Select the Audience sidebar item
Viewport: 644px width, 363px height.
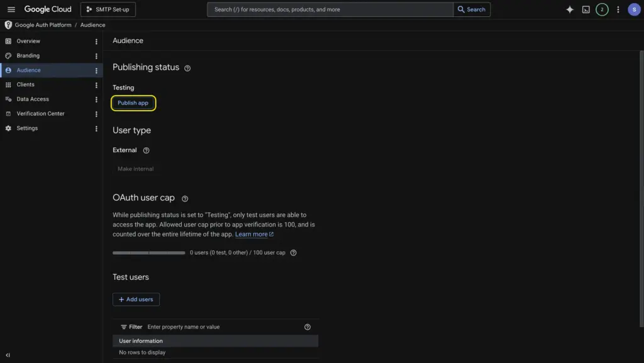coord(52,70)
